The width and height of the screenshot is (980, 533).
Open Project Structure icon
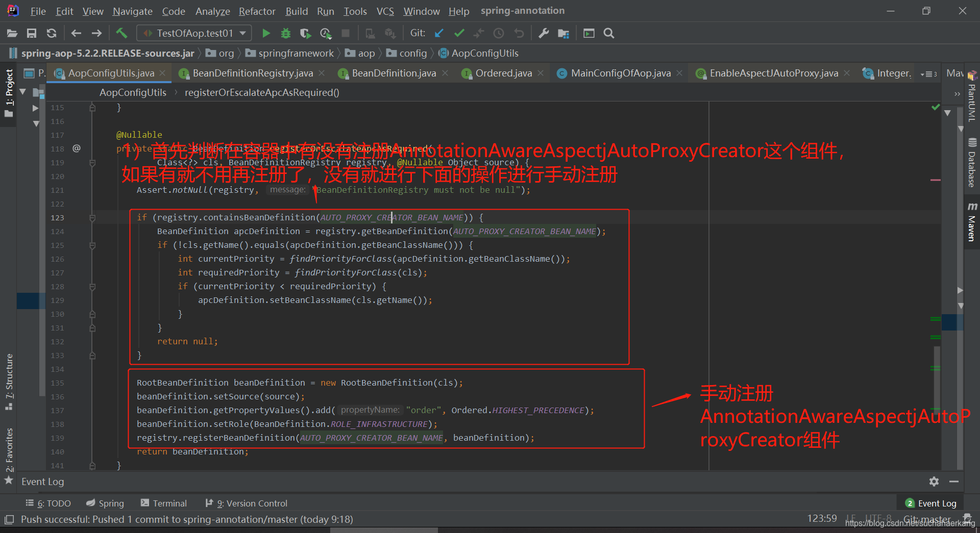point(563,33)
